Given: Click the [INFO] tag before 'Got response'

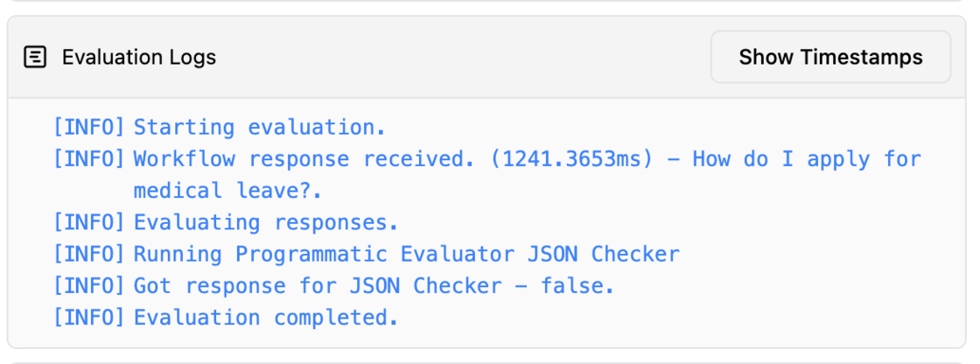Looking at the screenshot, I should click(88, 286).
